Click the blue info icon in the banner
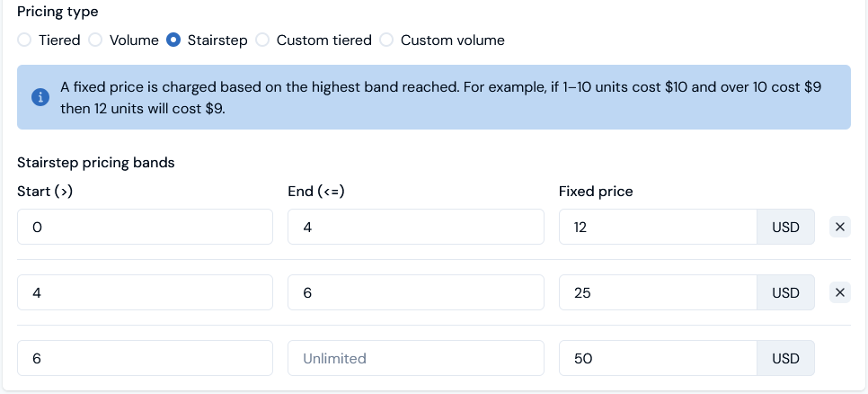Viewport: 868px width, 394px height. [40, 97]
